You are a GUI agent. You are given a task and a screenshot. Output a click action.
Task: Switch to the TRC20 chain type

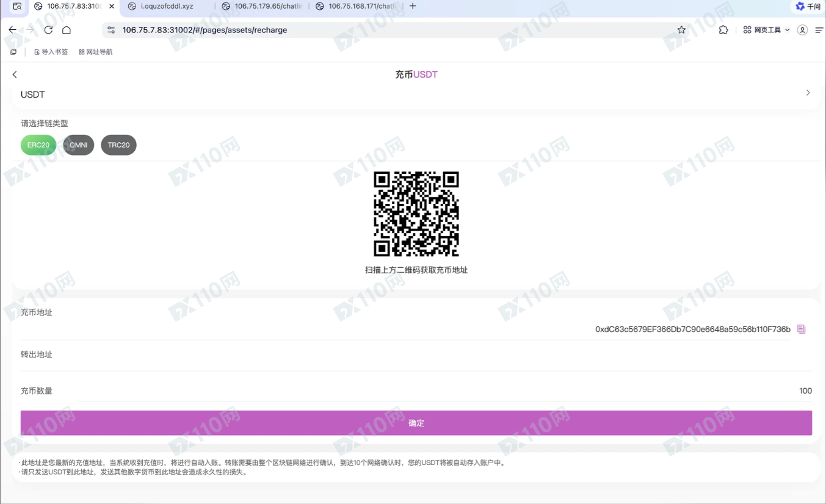118,145
